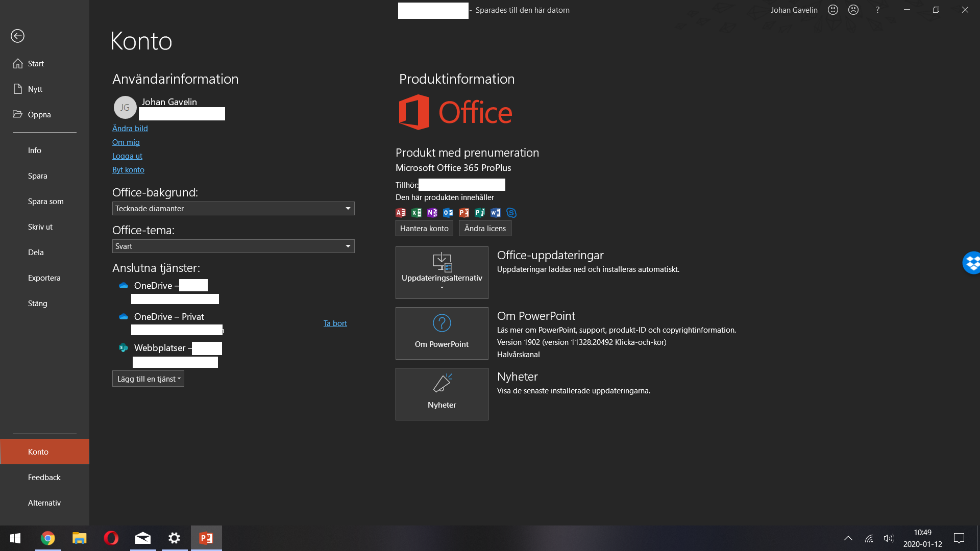Click the Nyheter megaphone tile
980x551 pixels.
point(442,394)
